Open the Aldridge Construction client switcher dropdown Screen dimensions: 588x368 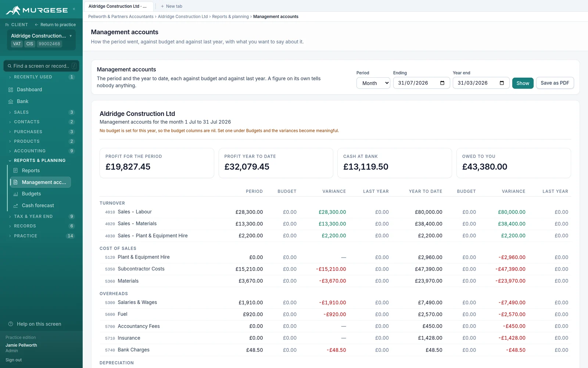click(x=42, y=40)
